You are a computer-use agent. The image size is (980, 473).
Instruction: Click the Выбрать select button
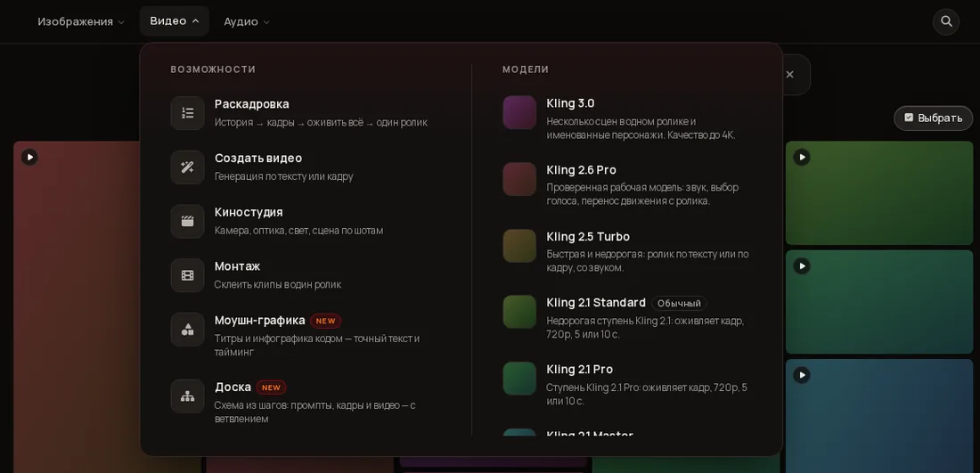pyautogui.click(x=933, y=118)
